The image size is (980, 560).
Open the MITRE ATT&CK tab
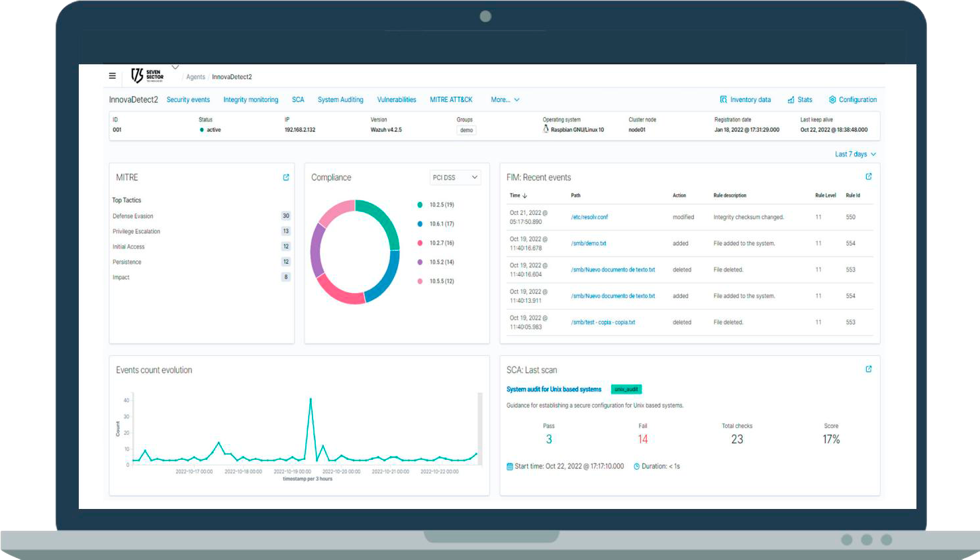[451, 99]
